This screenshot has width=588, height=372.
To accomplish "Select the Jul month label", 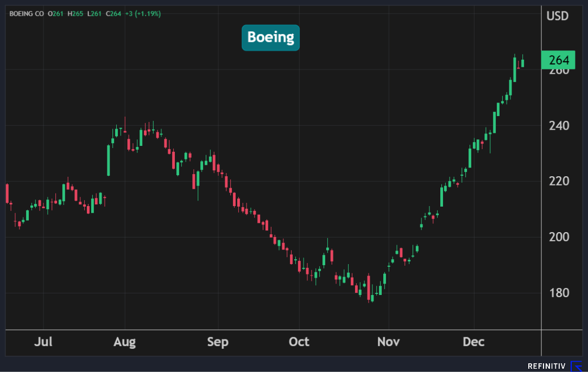I will click(43, 342).
